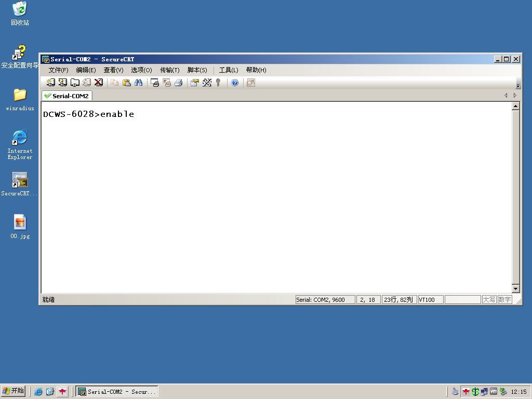Open Global Options tools icon

(207, 83)
